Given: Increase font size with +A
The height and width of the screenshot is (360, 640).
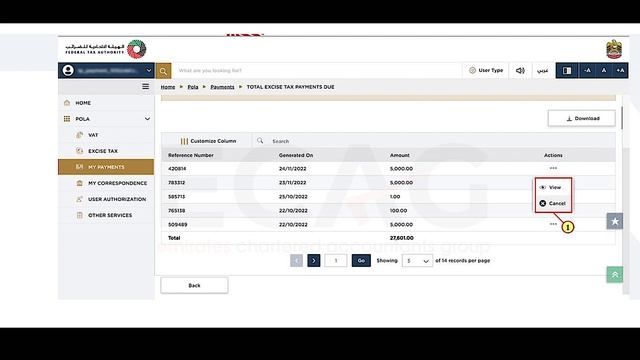Looking at the screenshot, I should coord(620,71).
